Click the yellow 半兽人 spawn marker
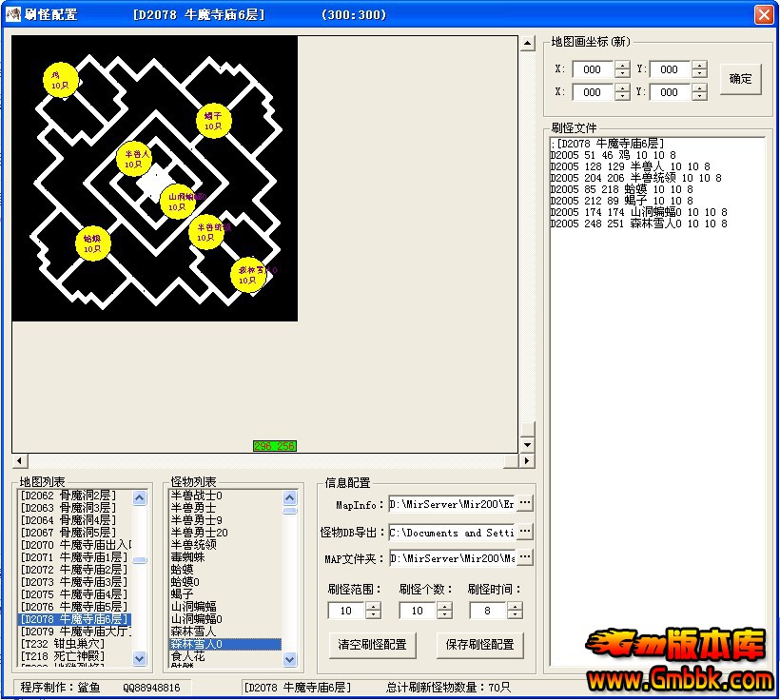The height and width of the screenshot is (700, 780). [x=134, y=159]
